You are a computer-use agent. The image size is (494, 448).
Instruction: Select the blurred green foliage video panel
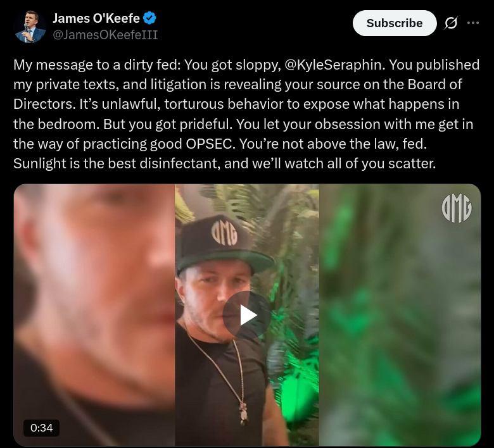(x=400, y=315)
